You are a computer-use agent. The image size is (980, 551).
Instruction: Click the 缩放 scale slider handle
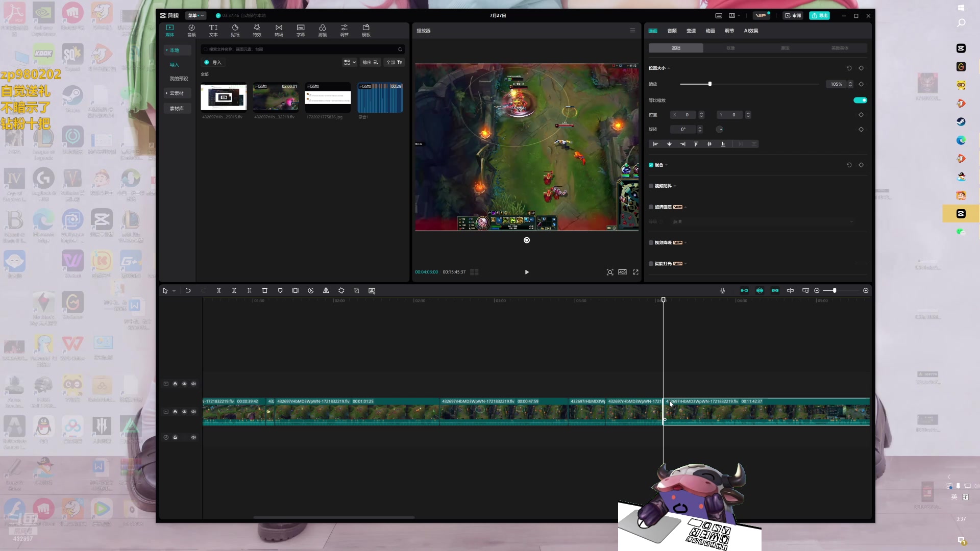(709, 84)
